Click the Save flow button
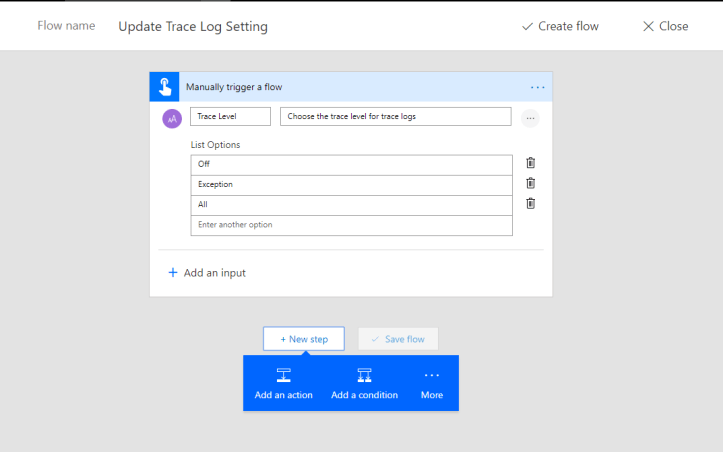Screen dimensions: 723x452 click(398, 339)
